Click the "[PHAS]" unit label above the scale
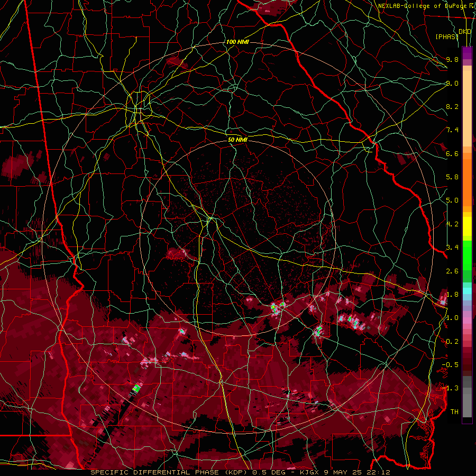 click(447, 36)
